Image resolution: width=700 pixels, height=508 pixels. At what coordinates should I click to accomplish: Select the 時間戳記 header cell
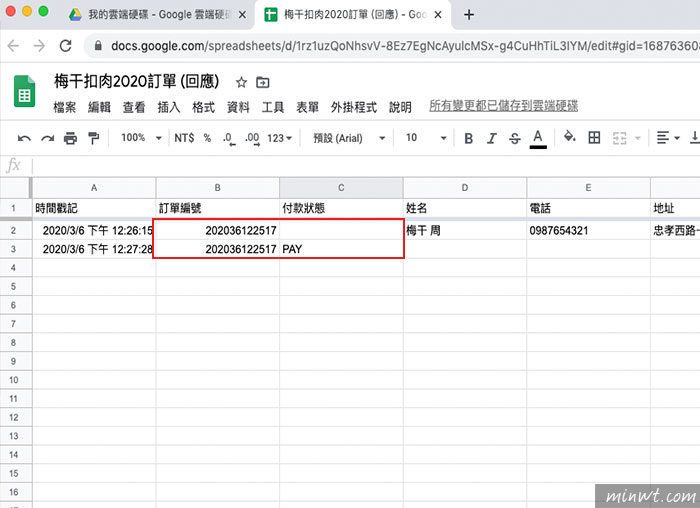click(94, 208)
